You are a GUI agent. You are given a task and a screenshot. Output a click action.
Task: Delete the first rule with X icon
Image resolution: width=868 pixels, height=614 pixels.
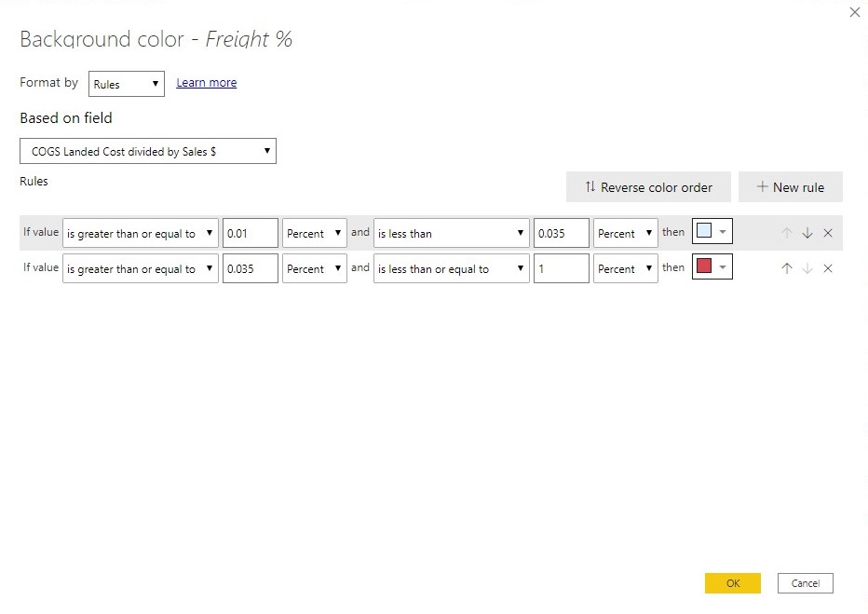(828, 233)
